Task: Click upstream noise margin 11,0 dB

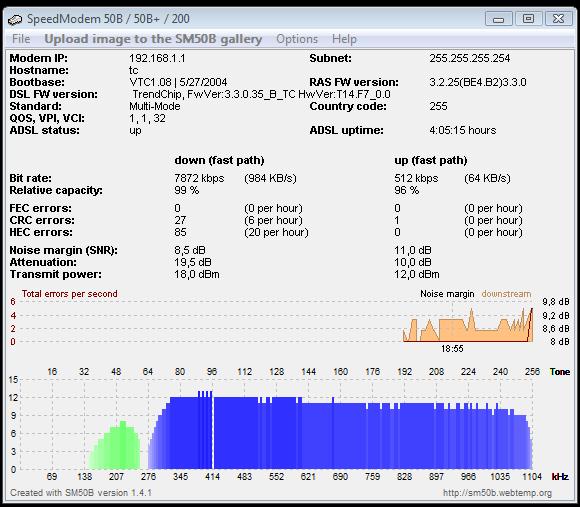Action: [412, 250]
